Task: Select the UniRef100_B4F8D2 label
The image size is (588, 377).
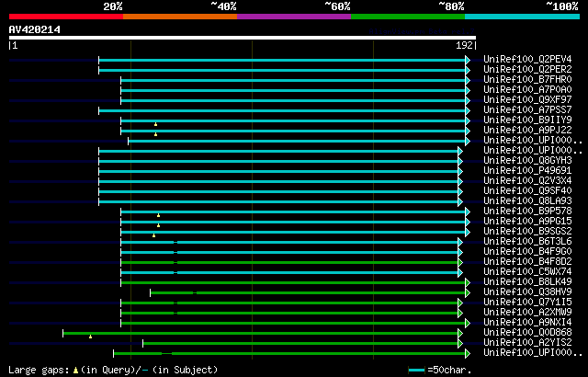Action: 527,262
